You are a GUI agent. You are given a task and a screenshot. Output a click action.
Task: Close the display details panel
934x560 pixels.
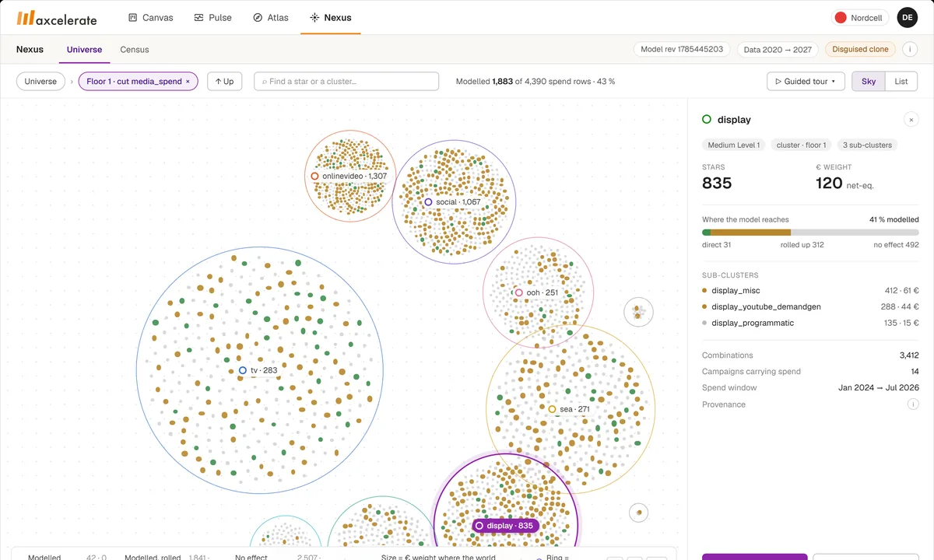[911, 120]
